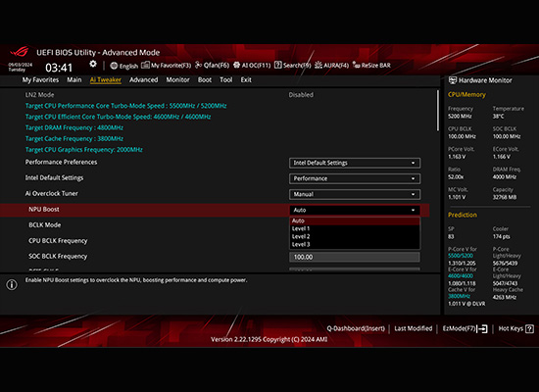Click the CPU/Memory section heading

pyautogui.click(x=466, y=94)
